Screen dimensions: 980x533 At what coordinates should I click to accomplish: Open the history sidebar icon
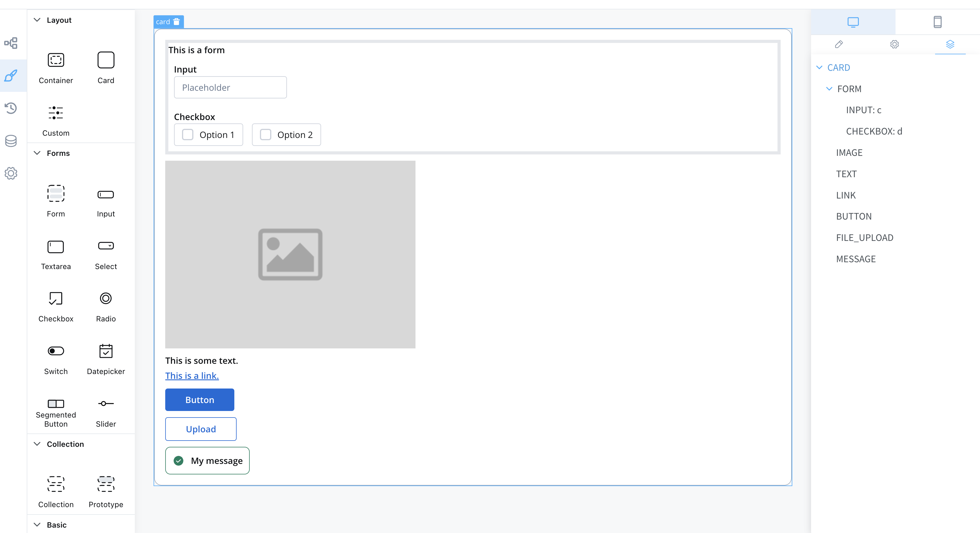(x=11, y=108)
